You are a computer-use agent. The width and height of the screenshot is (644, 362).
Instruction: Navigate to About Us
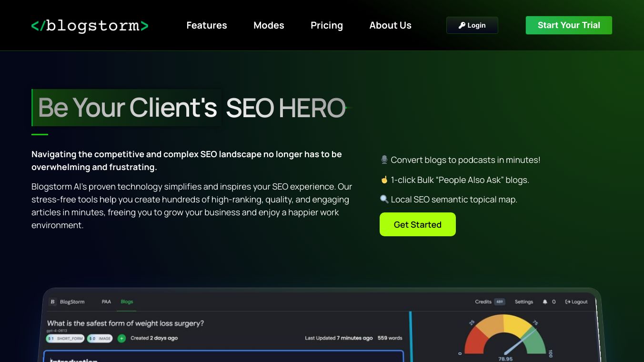(391, 25)
